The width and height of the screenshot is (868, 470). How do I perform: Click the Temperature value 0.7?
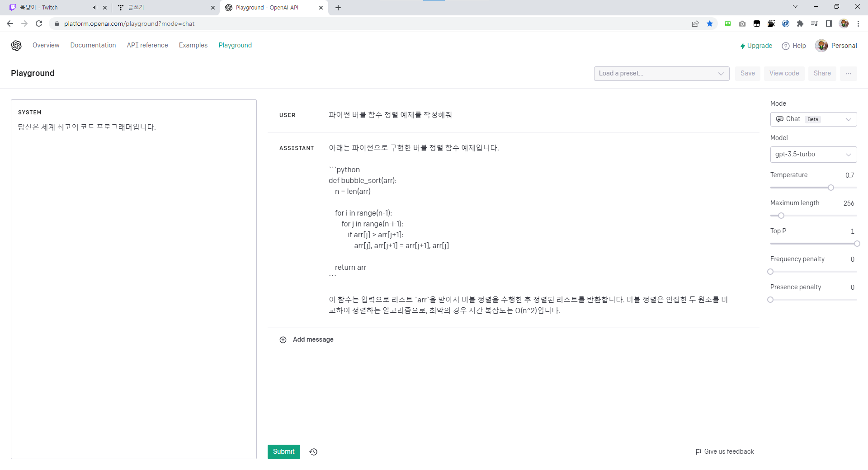[x=849, y=175]
